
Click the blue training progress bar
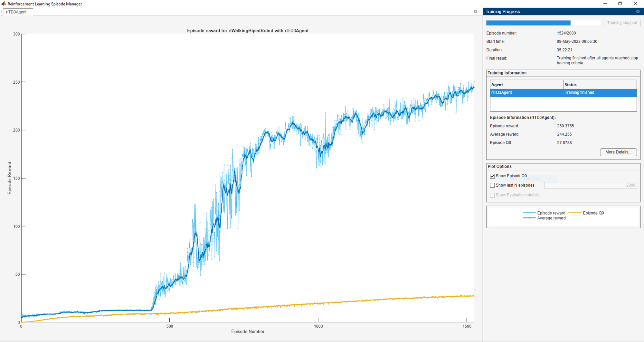click(x=528, y=23)
